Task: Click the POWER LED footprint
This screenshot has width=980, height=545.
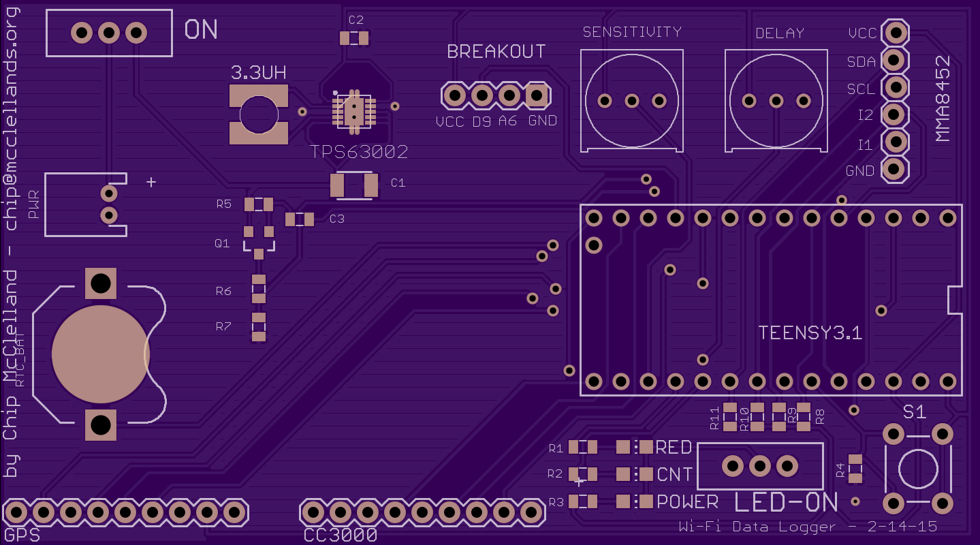Action: click(x=634, y=502)
